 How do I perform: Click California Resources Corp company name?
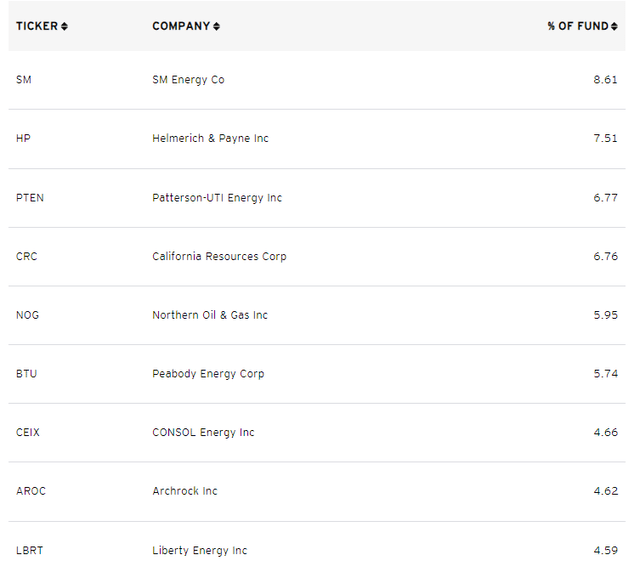click(219, 256)
